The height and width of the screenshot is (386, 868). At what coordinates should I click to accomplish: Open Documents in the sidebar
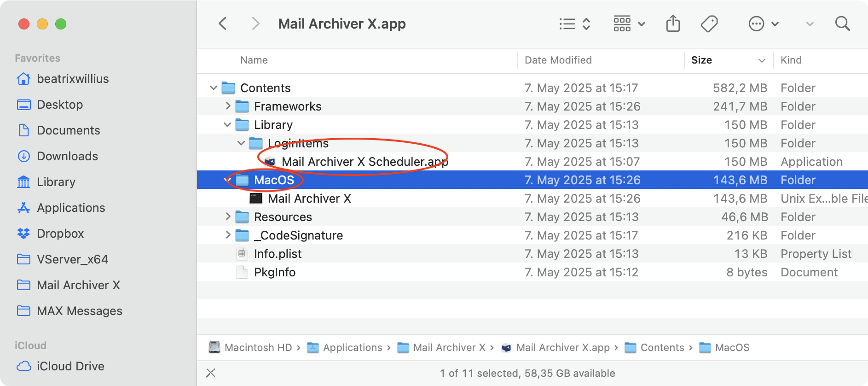[58, 130]
